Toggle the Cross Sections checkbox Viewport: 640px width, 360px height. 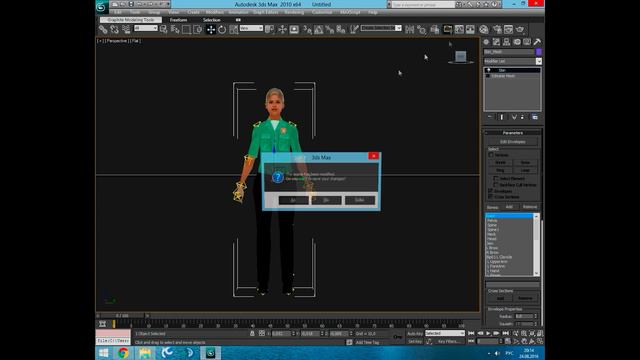(491, 197)
